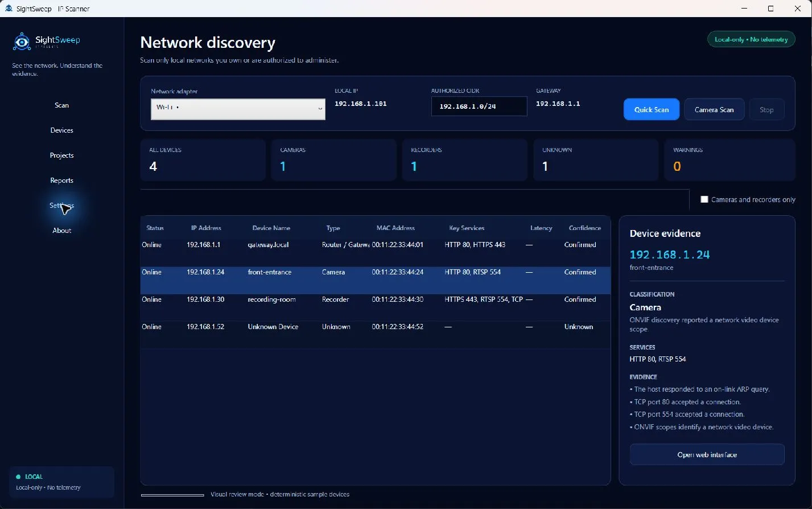Click the Recorders summary card
The image size is (812, 509).
pos(464,160)
